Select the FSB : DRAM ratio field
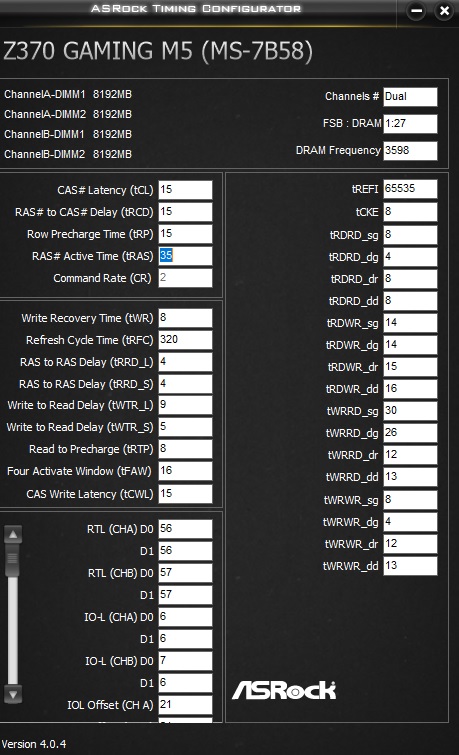This screenshot has width=459, height=755. point(410,124)
